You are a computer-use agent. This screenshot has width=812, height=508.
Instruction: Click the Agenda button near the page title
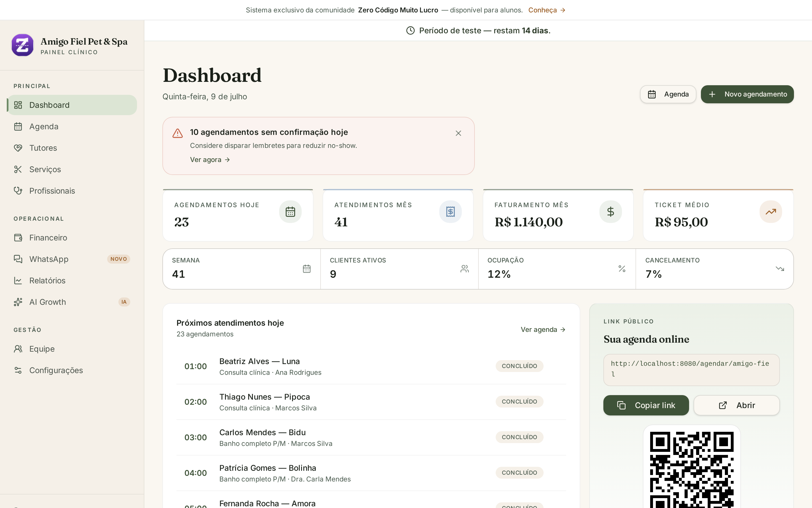(668, 94)
